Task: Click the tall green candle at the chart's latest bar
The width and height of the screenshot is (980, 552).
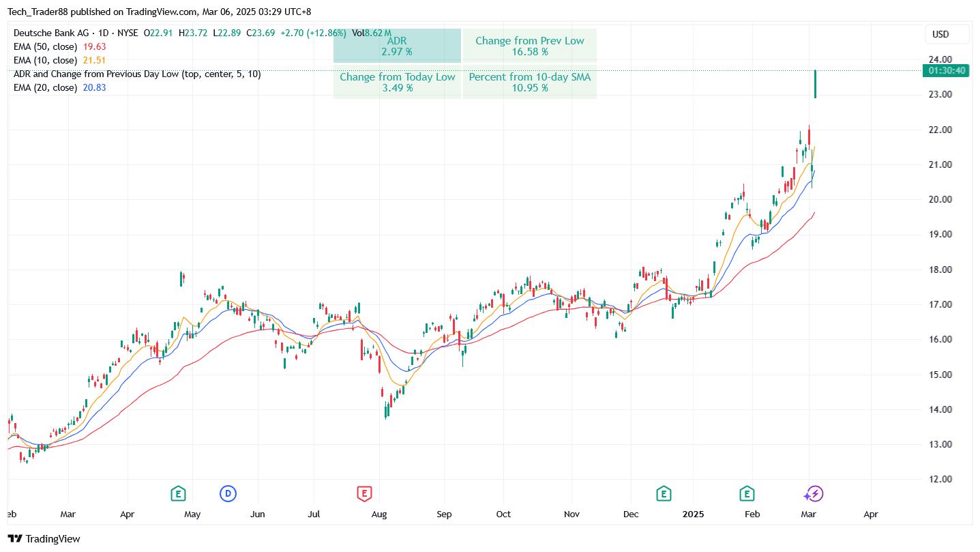Action: point(815,84)
